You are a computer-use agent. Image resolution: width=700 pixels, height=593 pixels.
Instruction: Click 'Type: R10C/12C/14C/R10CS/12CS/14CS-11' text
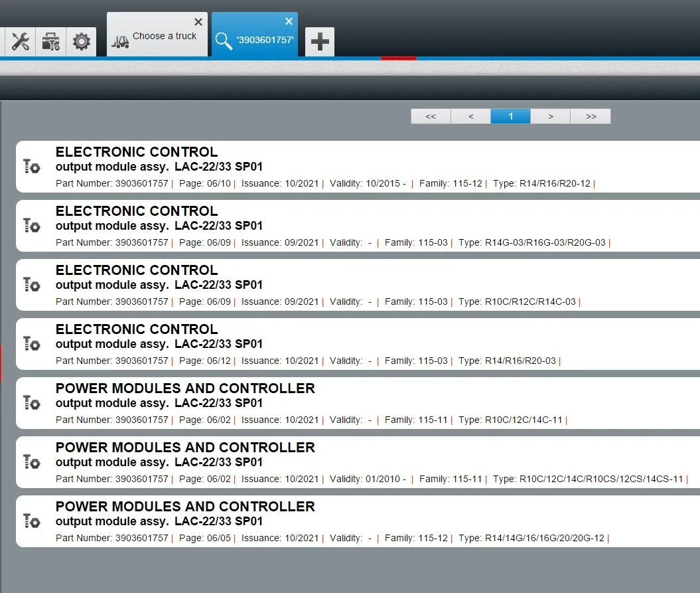coord(588,479)
